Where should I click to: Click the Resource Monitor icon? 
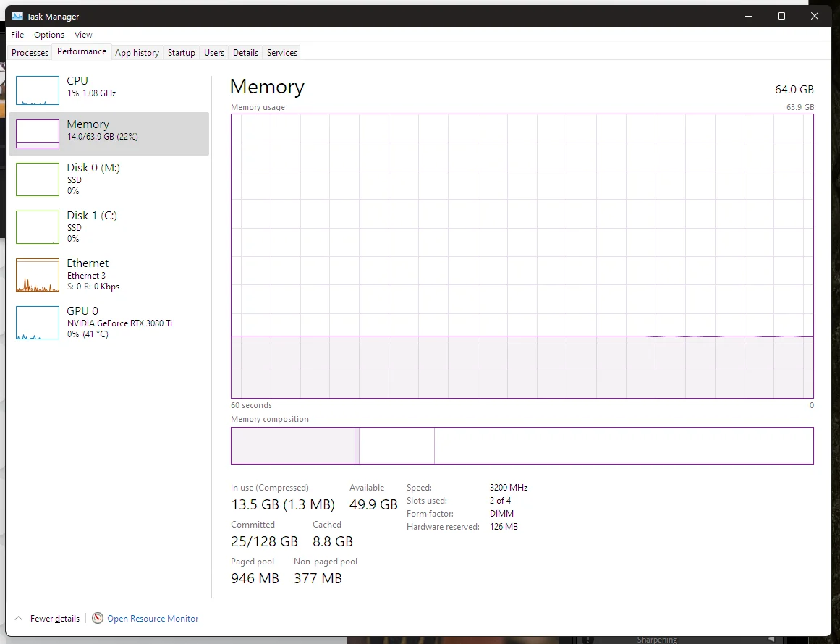point(98,618)
